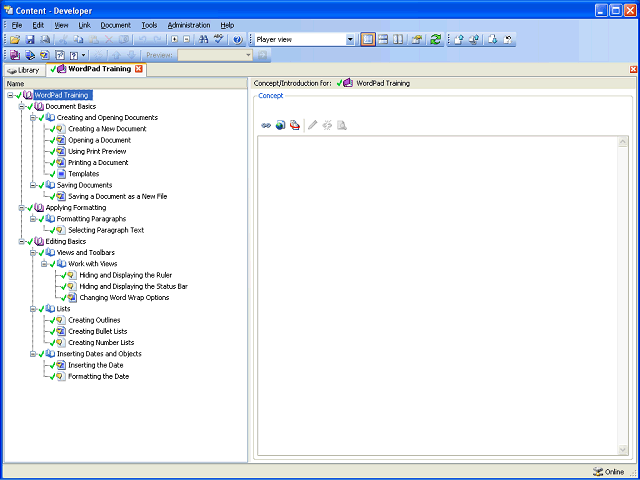
Task: Select the Creating Bullet Lists topic
Action: point(98,331)
